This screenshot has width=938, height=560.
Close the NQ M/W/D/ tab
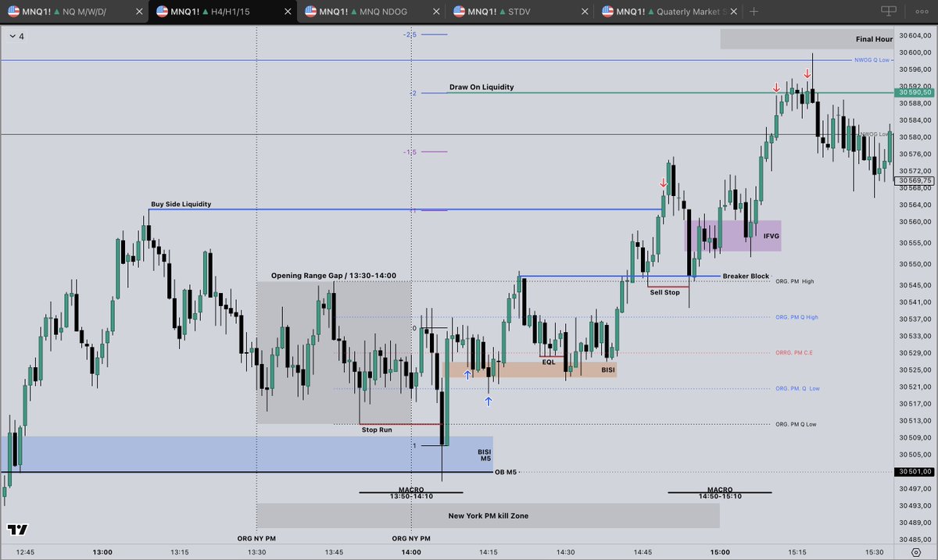[x=139, y=12]
